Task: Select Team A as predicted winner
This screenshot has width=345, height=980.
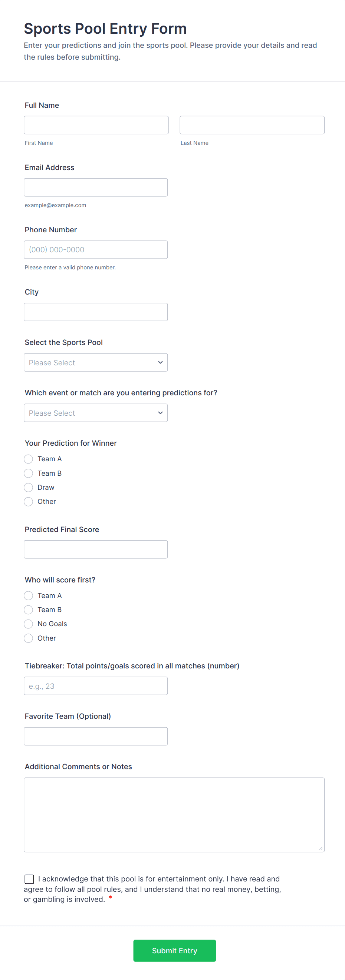Action: pyautogui.click(x=29, y=459)
